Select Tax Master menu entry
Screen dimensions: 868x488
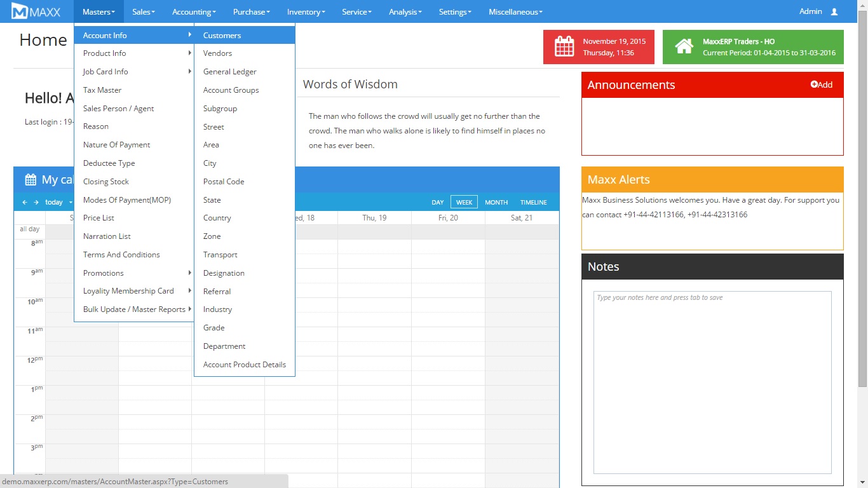coord(102,90)
